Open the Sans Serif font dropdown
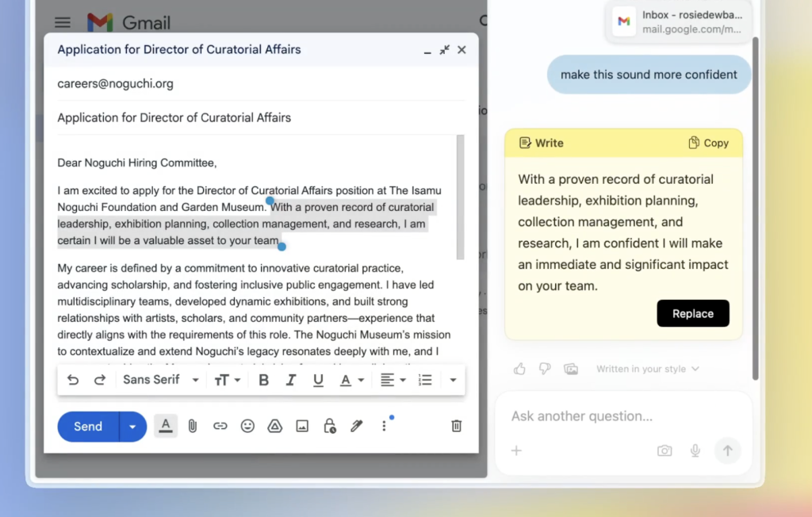 (161, 380)
